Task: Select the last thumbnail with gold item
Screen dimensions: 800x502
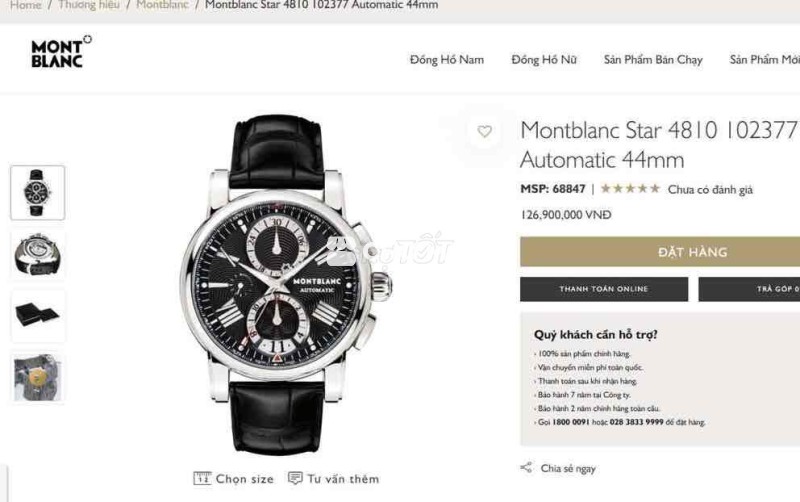Action: coord(38,378)
